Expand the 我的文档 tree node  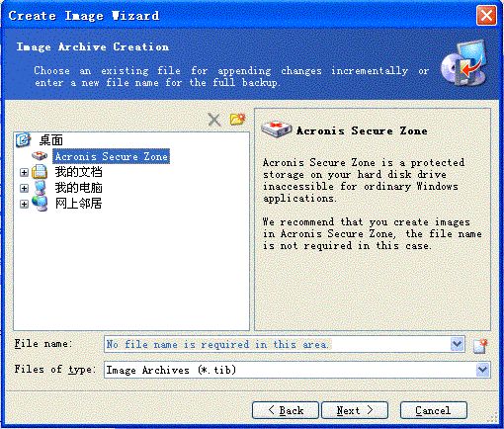tap(24, 172)
